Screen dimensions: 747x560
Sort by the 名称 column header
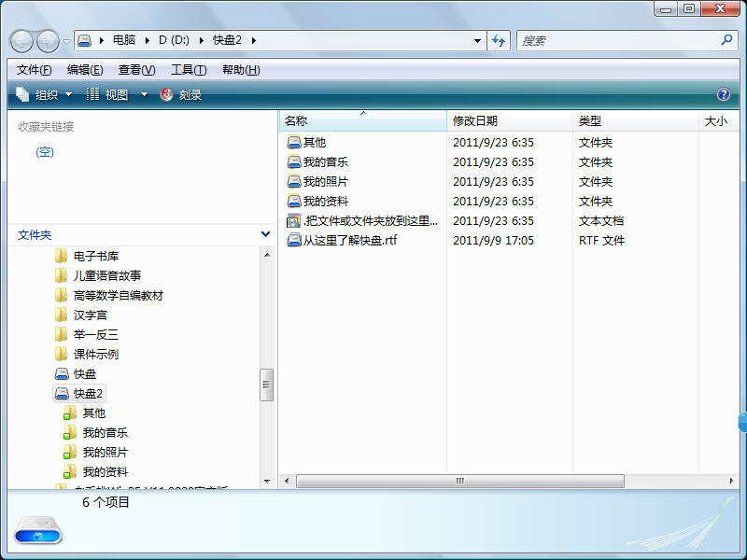362,121
